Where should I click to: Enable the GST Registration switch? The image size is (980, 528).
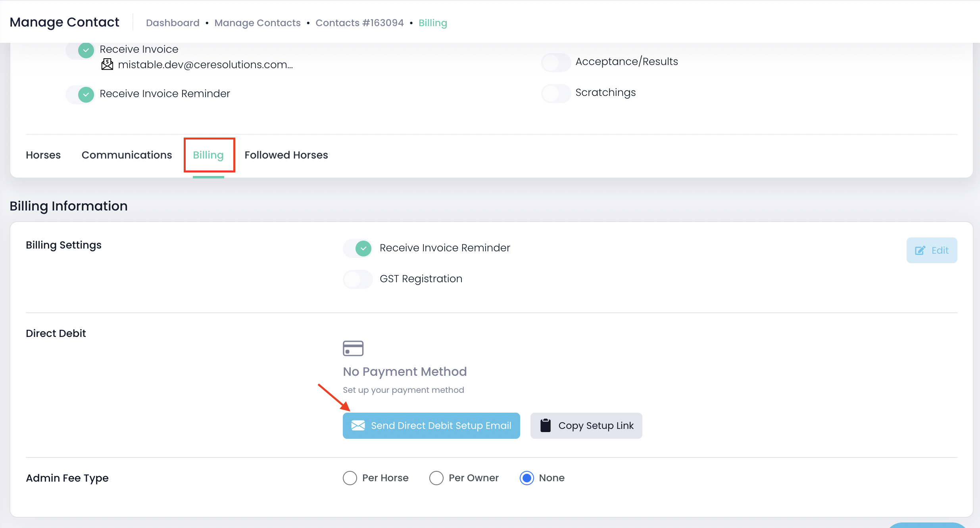358,279
